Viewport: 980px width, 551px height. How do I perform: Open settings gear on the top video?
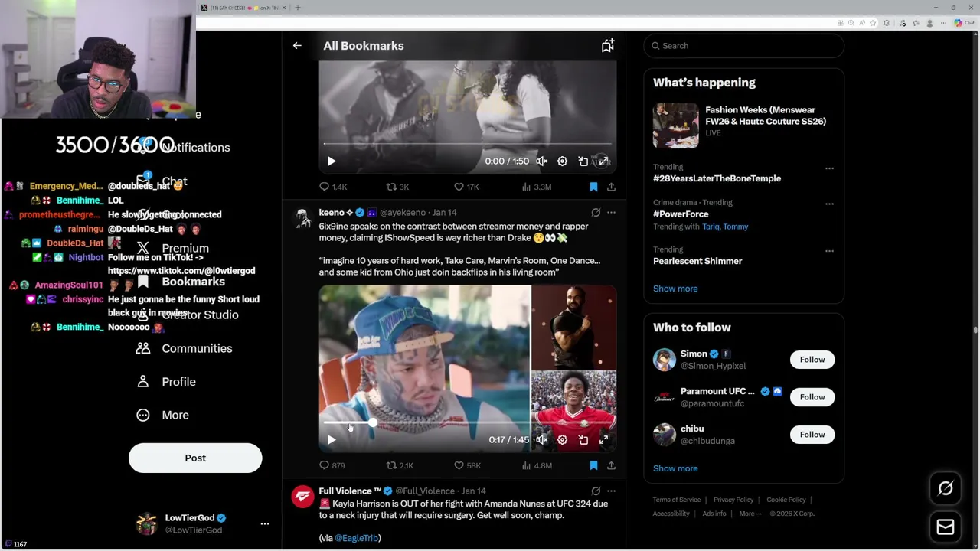pyautogui.click(x=562, y=161)
